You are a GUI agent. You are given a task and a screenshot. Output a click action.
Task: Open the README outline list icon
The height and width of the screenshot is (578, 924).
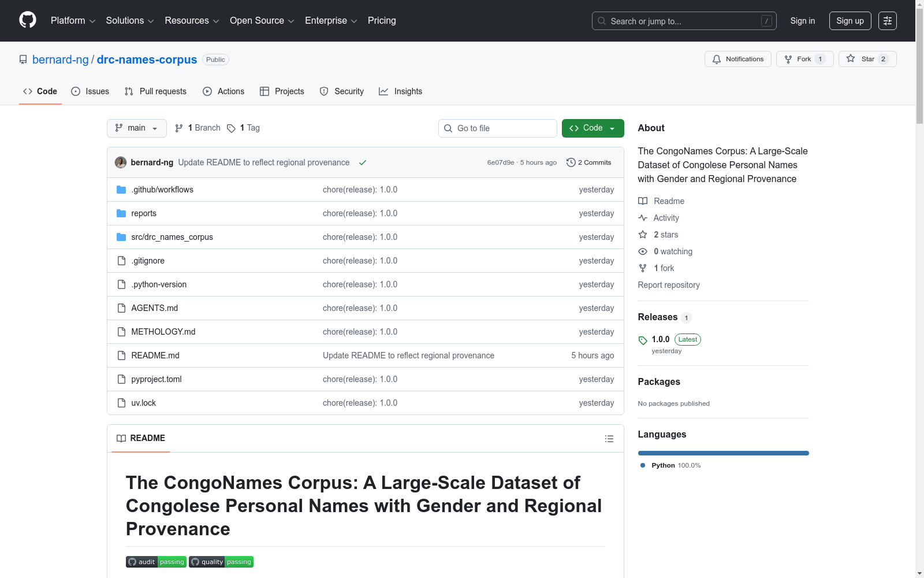pos(609,439)
